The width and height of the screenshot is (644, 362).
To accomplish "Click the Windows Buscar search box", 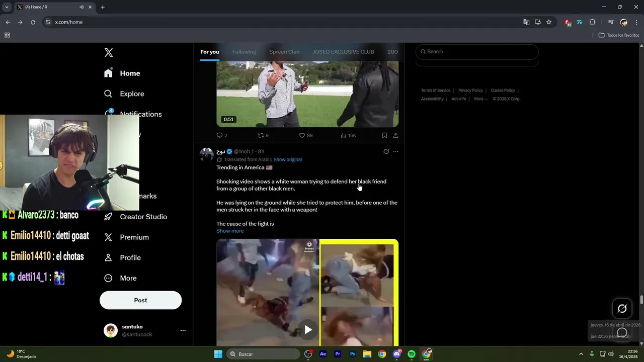I will point(264,354).
